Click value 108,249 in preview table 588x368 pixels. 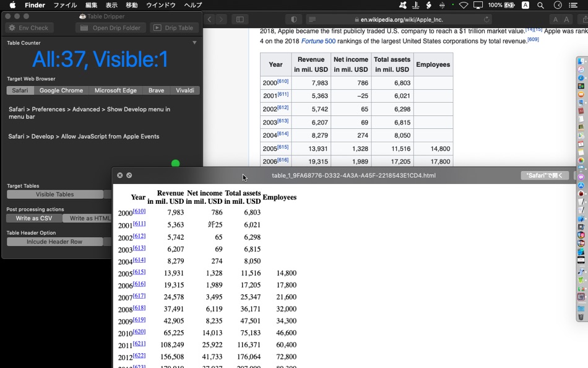click(x=172, y=344)
